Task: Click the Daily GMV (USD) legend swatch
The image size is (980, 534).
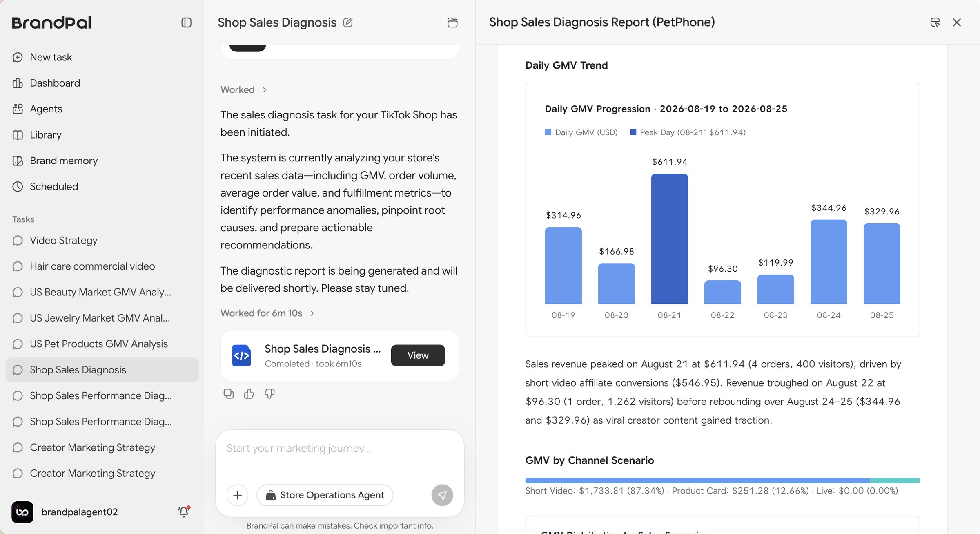Action: 548,132
